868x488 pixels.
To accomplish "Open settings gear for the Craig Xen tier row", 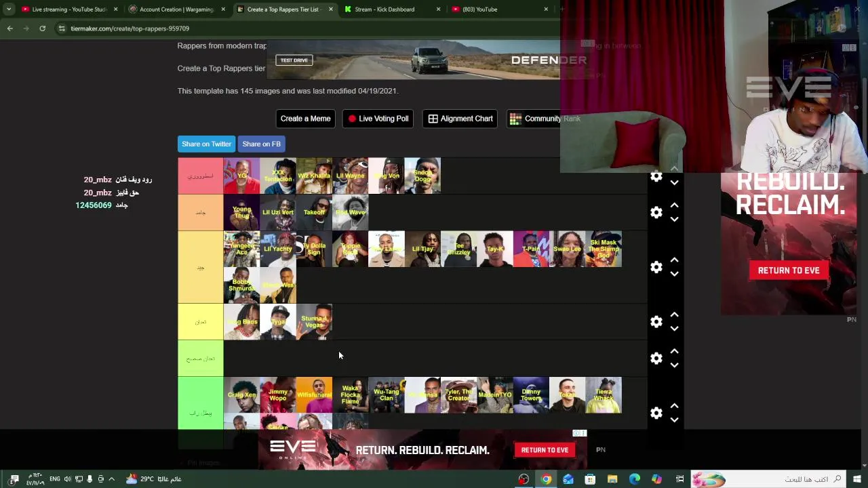I will click(x=656, y=413).
